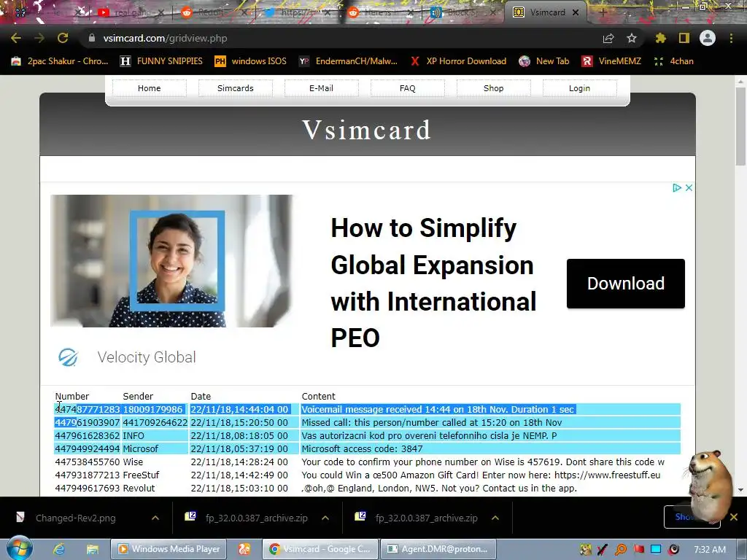Click the page's vertical scrollbar thumb
The image size is (747, 560).
tap(740, 126)
